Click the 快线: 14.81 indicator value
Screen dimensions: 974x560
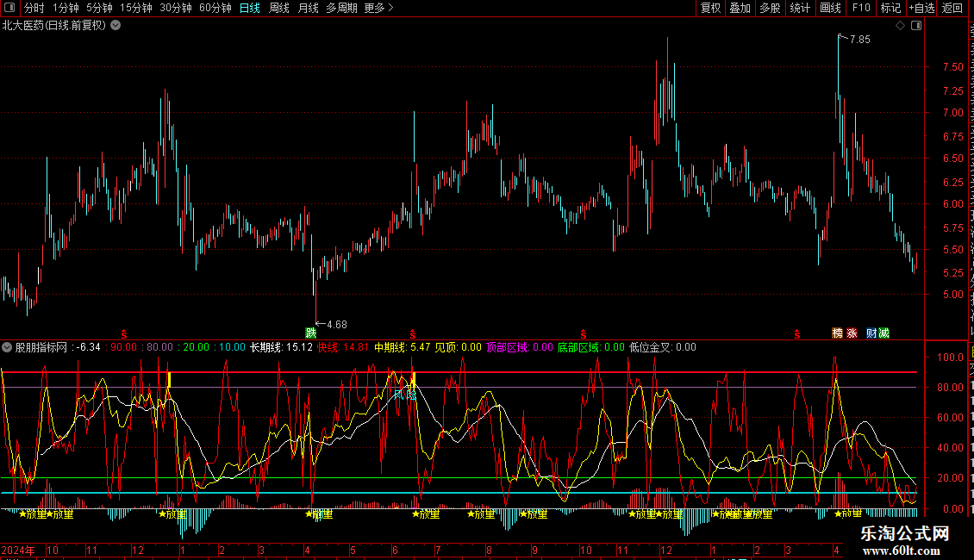[343, 347]
